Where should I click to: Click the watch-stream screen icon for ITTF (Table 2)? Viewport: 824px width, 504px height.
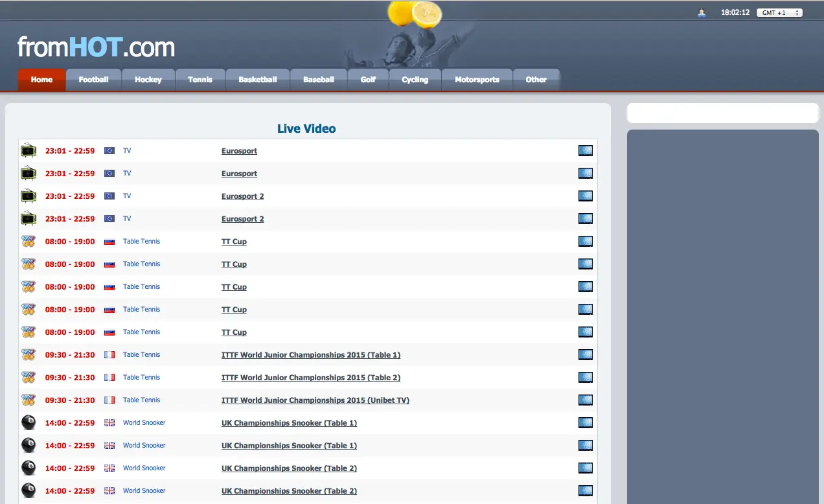586,378
